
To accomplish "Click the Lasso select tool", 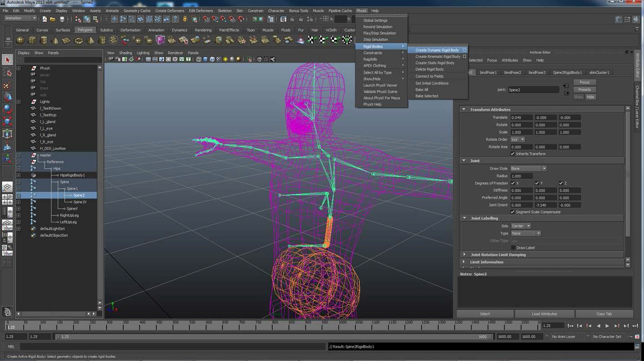I will [x=7, y=72].
